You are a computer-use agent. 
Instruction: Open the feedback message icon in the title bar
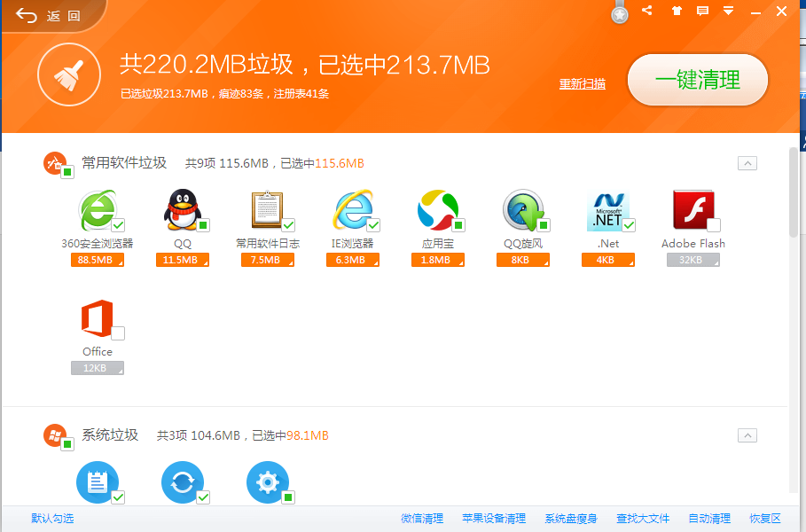[702, 11]
